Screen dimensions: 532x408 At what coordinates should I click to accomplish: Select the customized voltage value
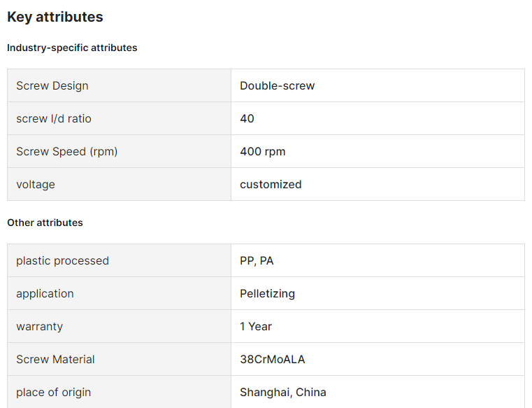pyautogui.click(x=271, y=184)
